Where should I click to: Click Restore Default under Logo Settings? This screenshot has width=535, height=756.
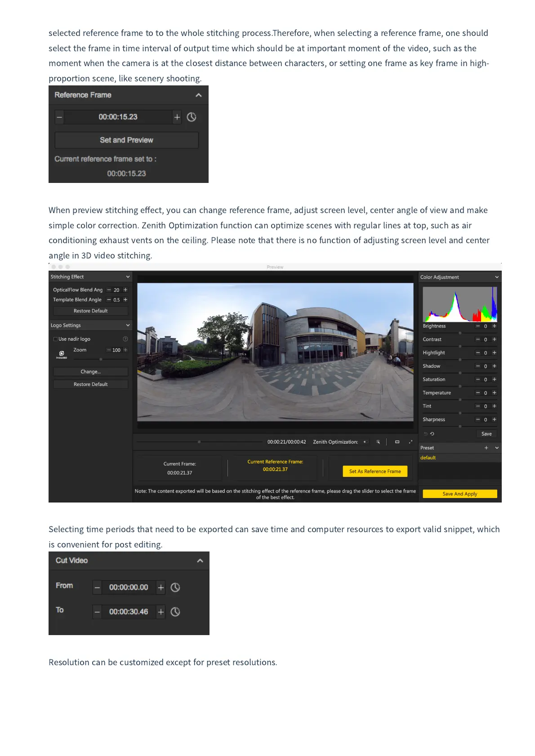click(x=90, y=384)
